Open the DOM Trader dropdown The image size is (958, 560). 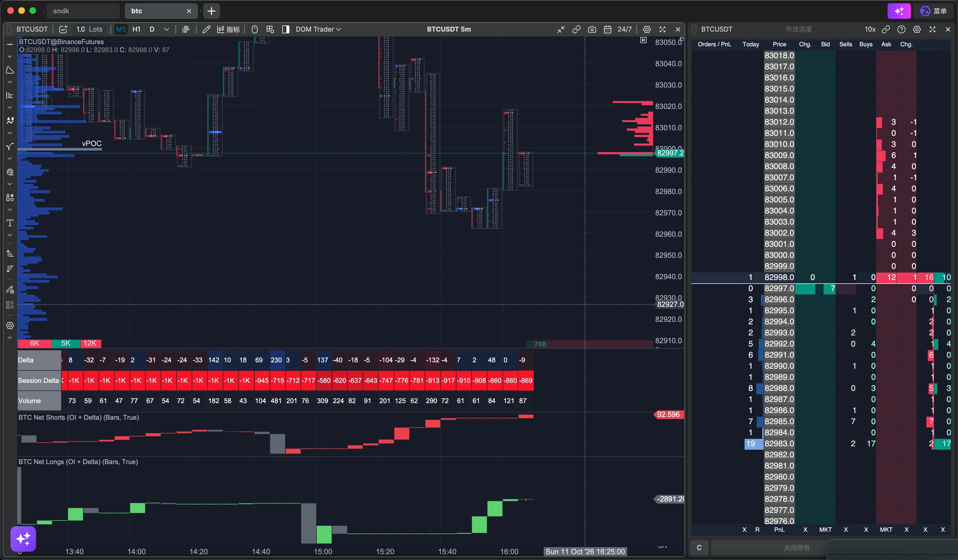click(318, 29)
